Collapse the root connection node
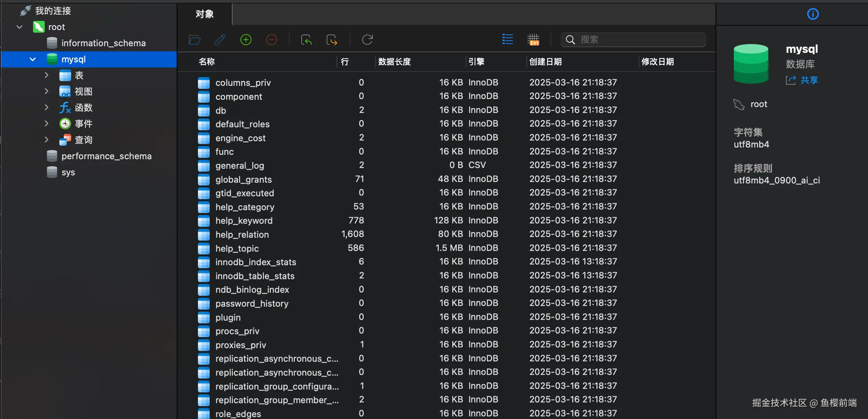 19,27
